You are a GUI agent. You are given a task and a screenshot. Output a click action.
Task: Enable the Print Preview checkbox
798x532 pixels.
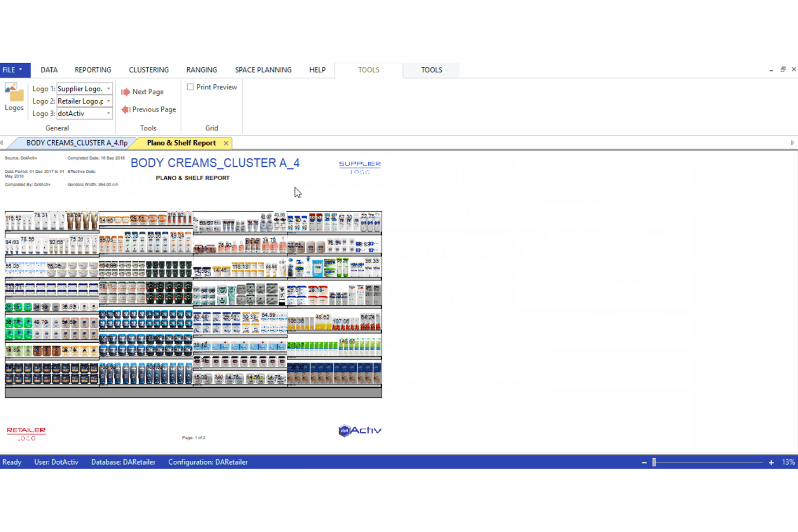(x=190, y=87)
